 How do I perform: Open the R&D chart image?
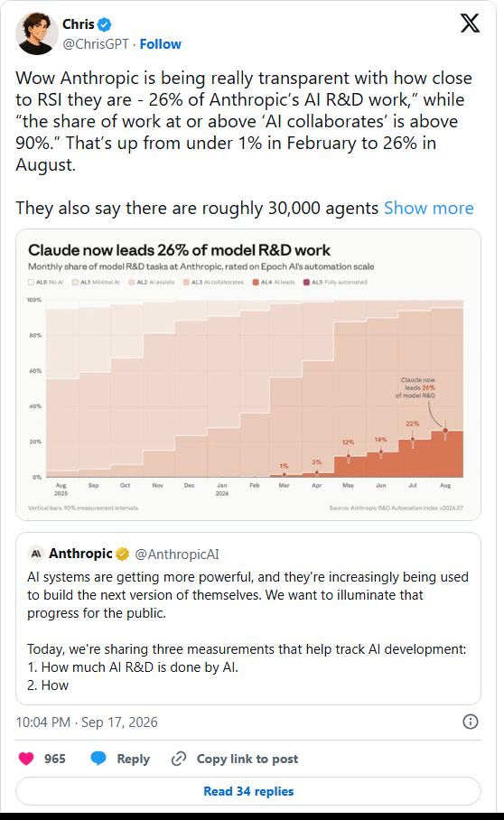click(248, 375)
